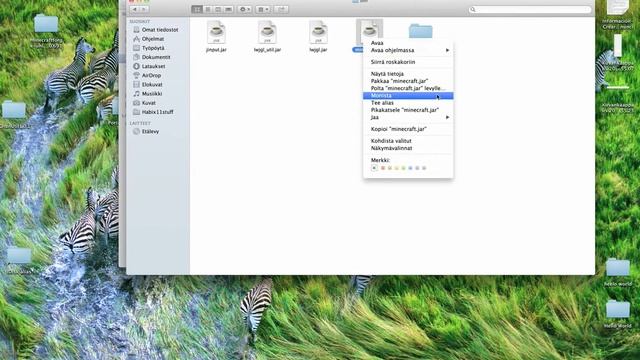Select the blue folder in the Finder window

click(420, 31)
